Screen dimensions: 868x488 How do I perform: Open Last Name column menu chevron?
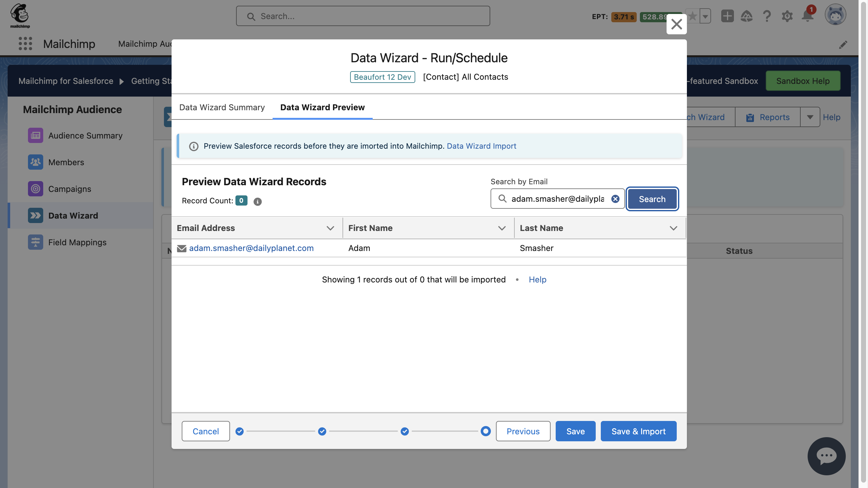click(x=673, y=228)
